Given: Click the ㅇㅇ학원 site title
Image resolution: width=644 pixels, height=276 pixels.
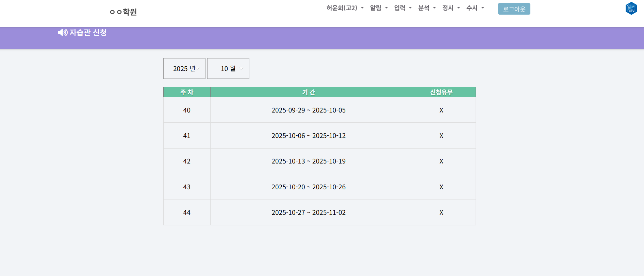Looking at the screenshot, I should pyautogui.click(x=123, y=12).
